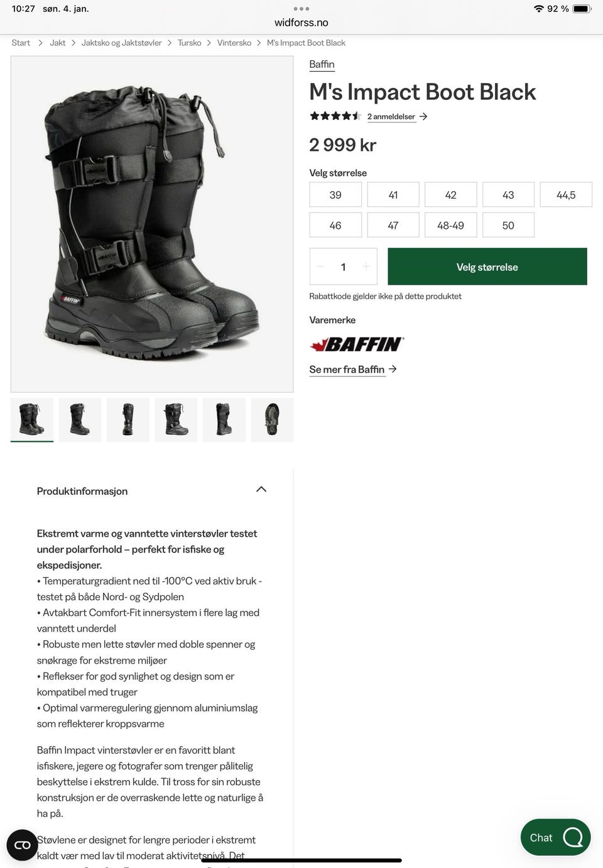Increase quantity with the plus icon
603x868 pixels.
(366, 266)
